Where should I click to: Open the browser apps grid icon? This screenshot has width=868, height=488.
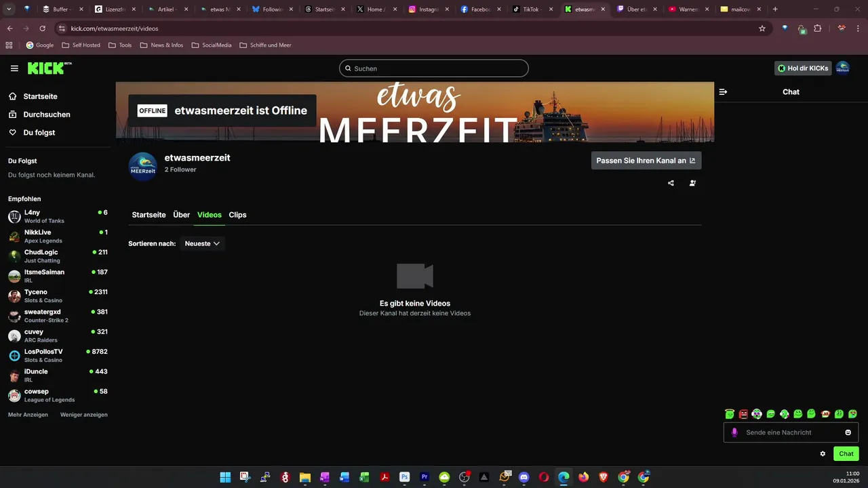click(x=9, y=45)
